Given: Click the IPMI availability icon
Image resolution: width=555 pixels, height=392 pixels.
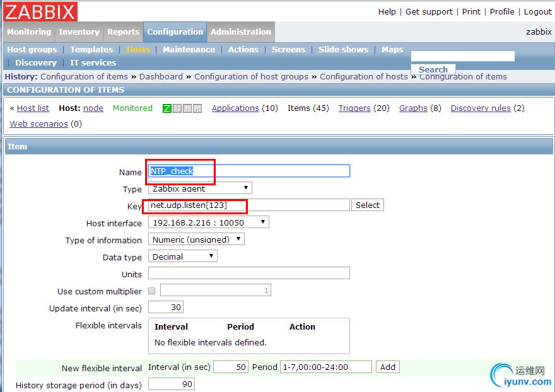Looking at the screenshot, I should 197,108.
